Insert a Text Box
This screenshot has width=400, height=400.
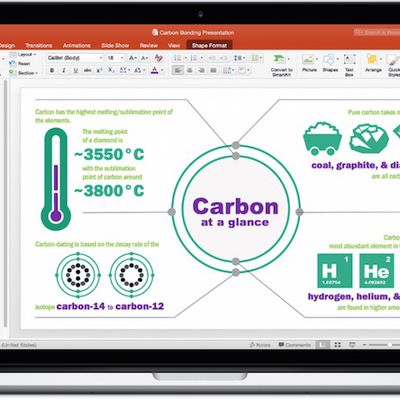pyautogui.click(x=349, y=59)
